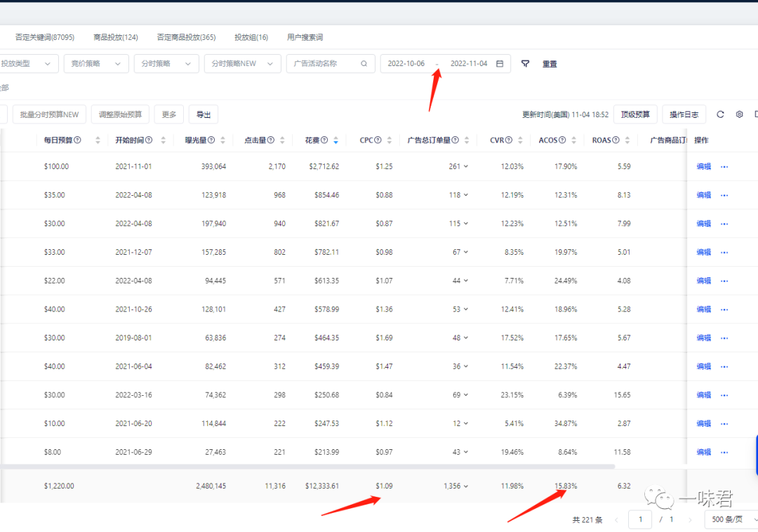Viewport: 758px width, 532px height.
Task: Click 编辑 link in the 2019-08-01 row
Action: [x=703, y=338]
